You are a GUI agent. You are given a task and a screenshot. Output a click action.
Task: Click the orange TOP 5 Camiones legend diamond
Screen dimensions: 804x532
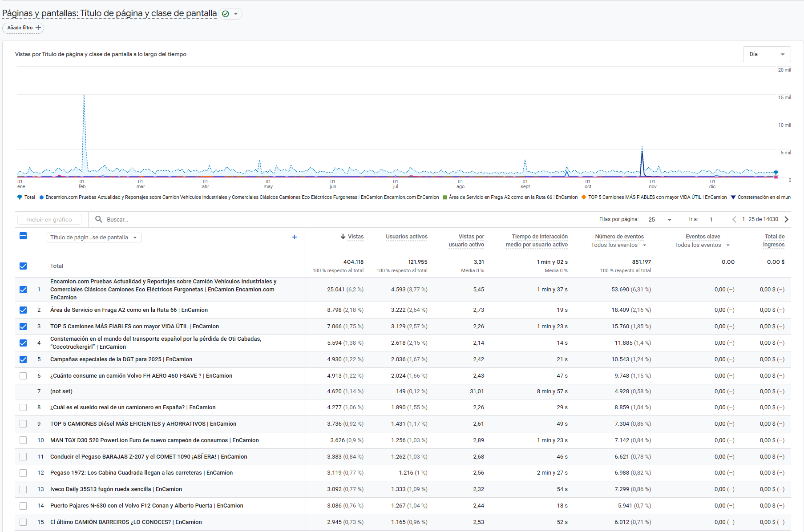point(583,197)
